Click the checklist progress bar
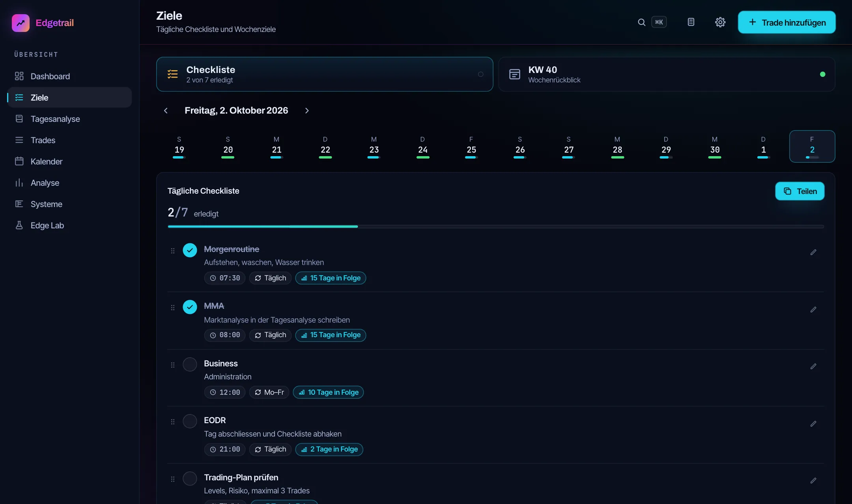 (496, 227)
